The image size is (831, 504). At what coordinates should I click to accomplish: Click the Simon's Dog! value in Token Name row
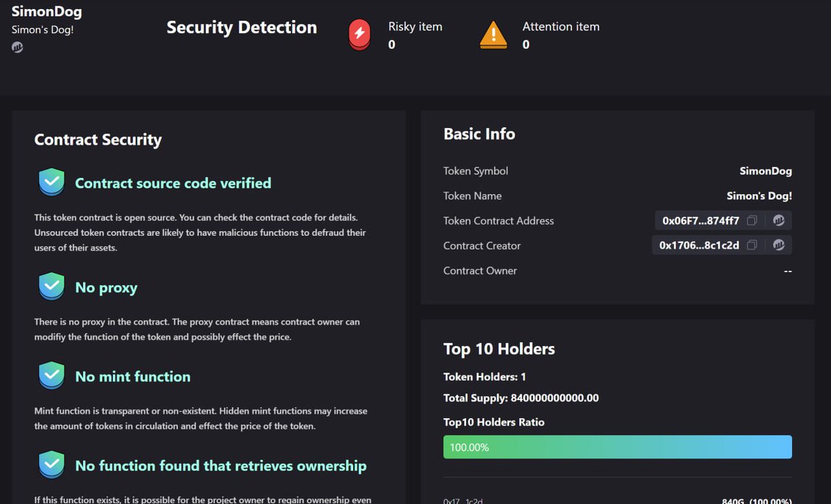(759, 196)
